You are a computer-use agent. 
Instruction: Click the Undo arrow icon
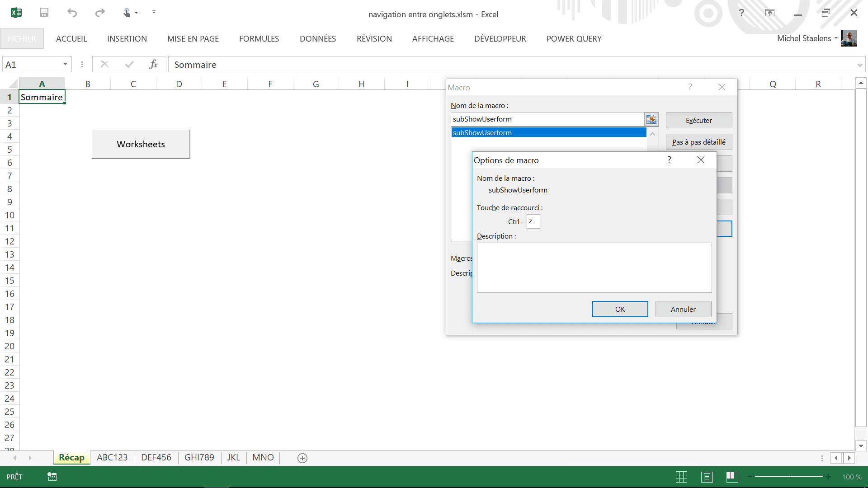tap(72, 13)
